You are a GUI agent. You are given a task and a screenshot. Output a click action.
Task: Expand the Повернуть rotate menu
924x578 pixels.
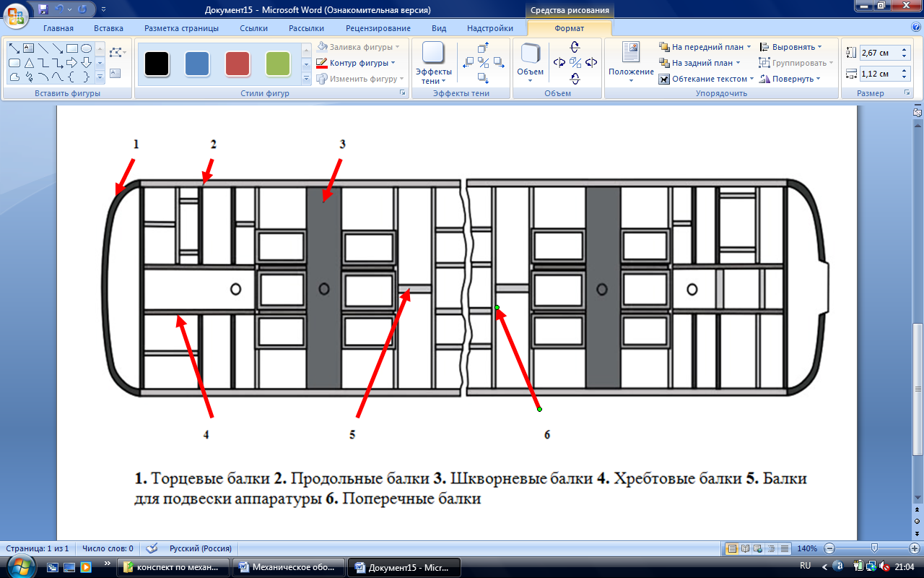tap(818, 79)
